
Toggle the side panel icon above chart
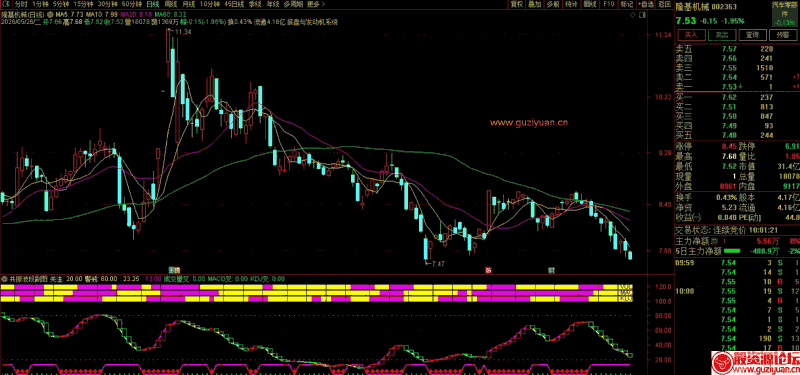pos(641,15)
